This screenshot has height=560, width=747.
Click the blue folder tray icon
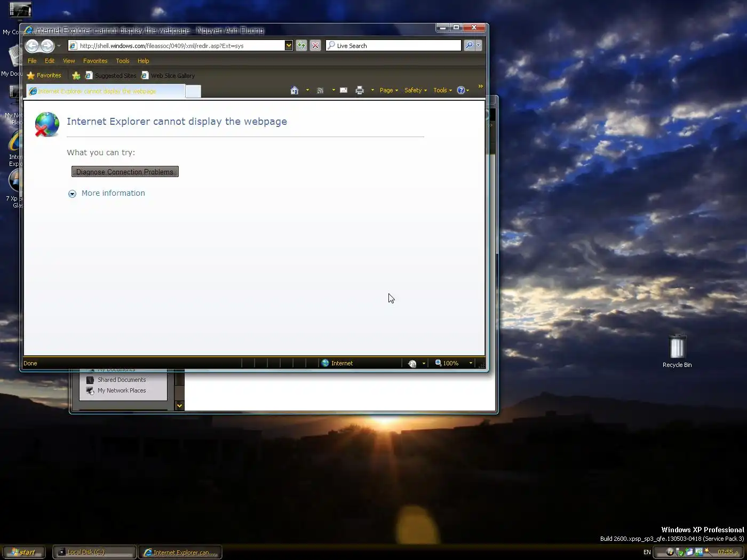[689, 553]
